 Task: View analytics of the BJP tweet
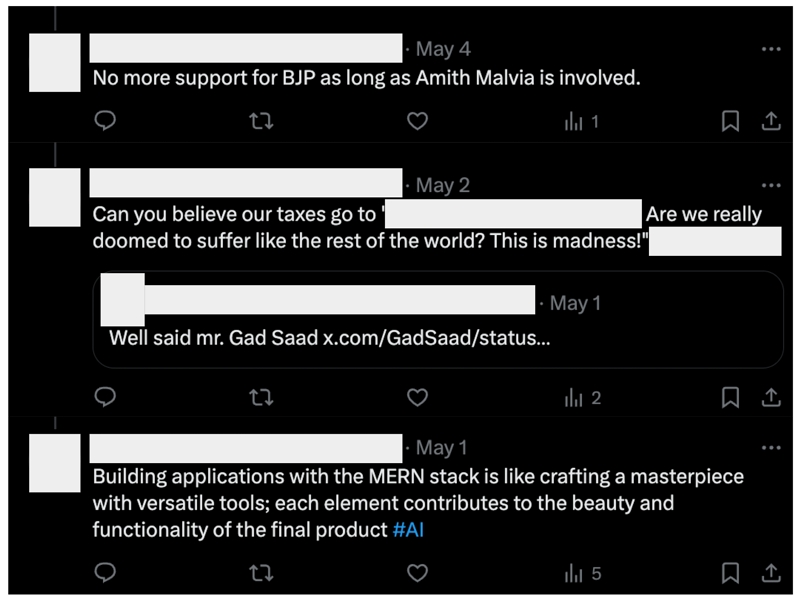581,121
